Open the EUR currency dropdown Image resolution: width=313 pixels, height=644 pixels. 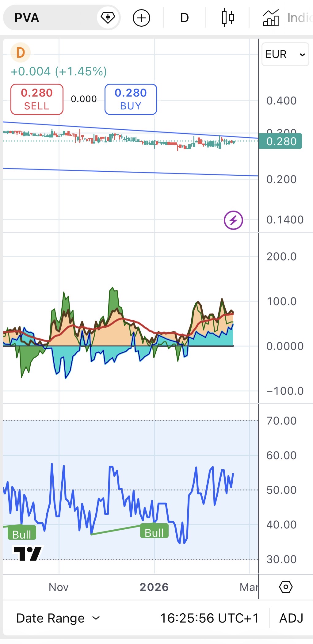click(285, 54)
